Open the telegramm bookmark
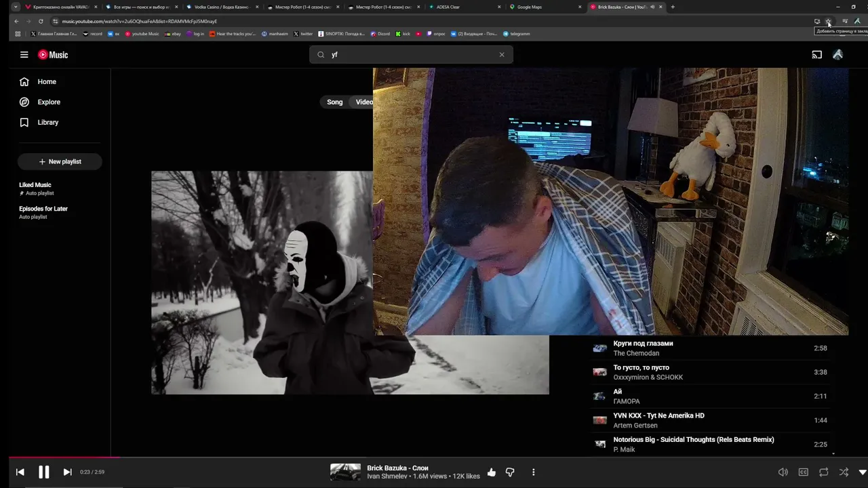 point(516,34)
